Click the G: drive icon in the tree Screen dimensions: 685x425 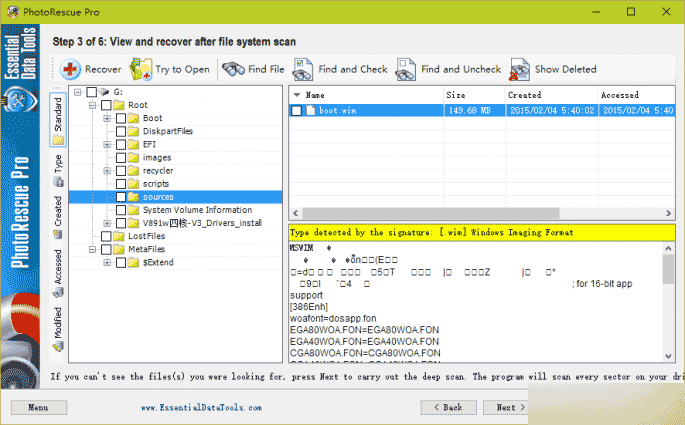point(104,92)
